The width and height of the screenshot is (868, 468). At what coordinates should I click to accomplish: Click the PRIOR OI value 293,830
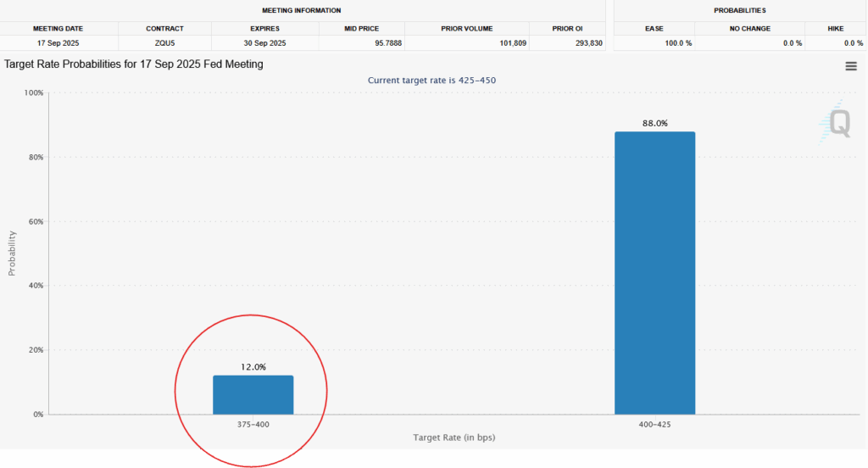click(585, 43)
